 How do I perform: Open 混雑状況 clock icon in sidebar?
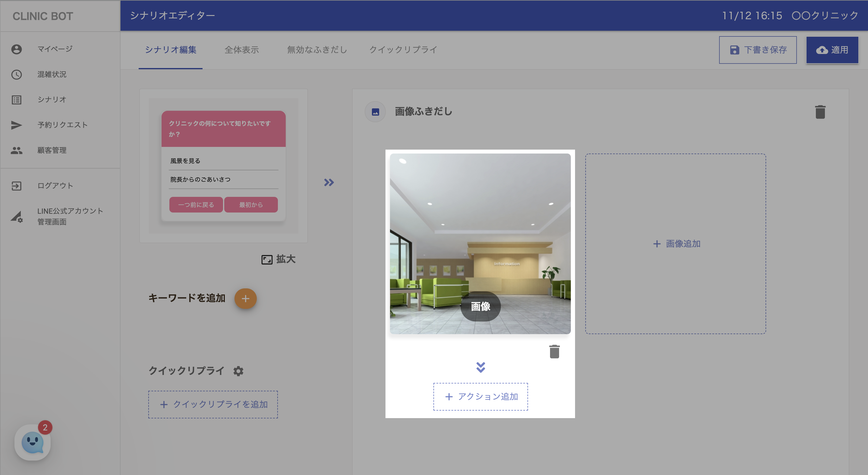coord(16,74)
